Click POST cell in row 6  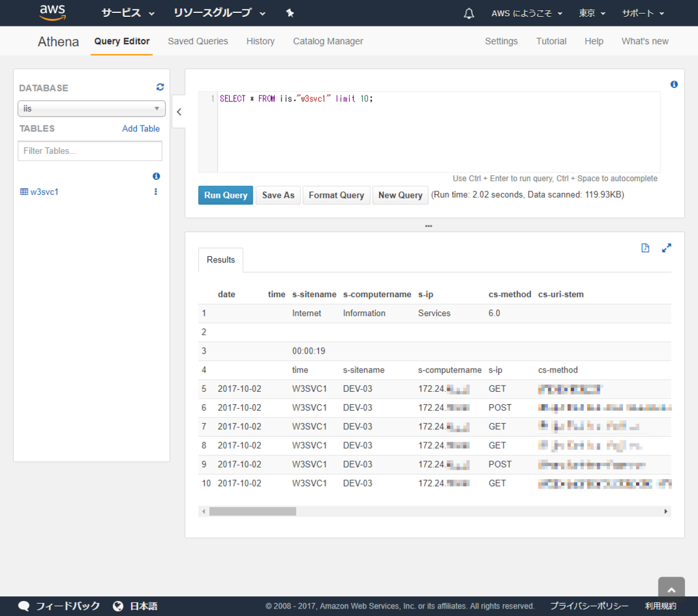[500, 407]
